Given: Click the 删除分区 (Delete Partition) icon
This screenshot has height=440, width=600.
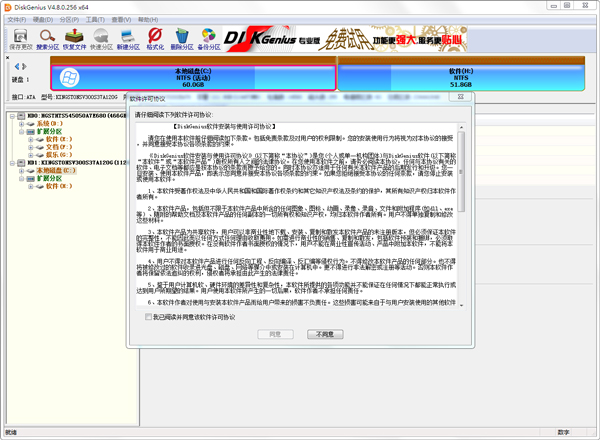Looking at the screenshot, I should coord(182,38).
